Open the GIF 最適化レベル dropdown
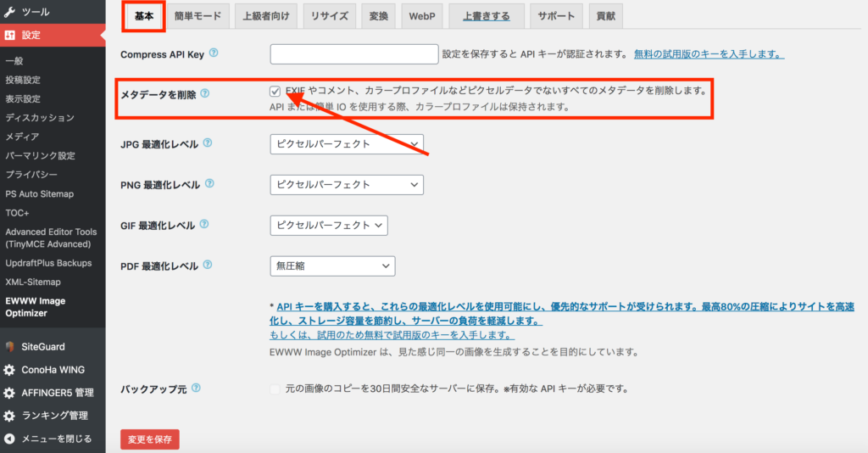Image resolution: width=868 pixels, height=453 pixels. point(329,226)
